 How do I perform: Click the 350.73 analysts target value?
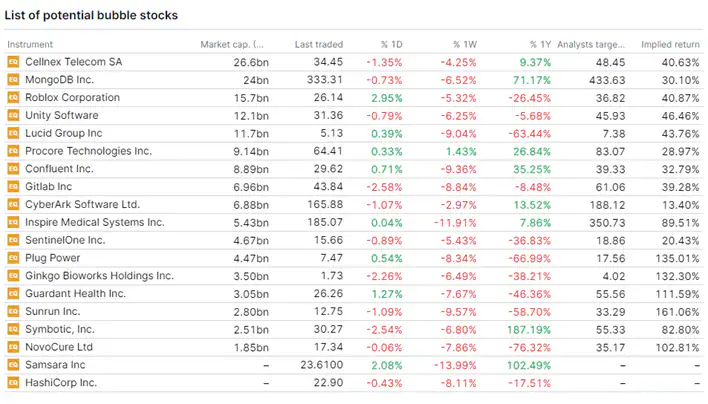[607, 223]
